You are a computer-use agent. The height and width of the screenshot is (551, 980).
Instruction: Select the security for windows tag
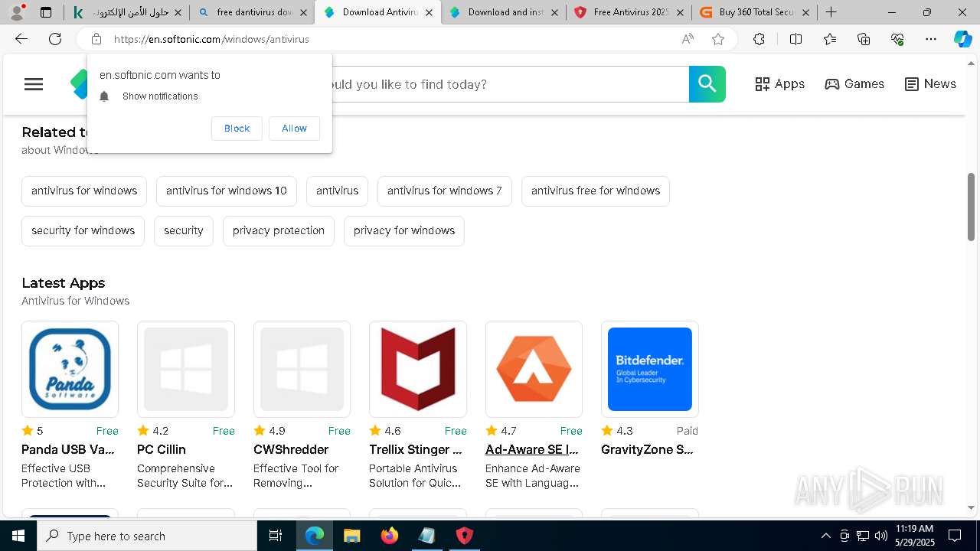click(x=83, y=231)
